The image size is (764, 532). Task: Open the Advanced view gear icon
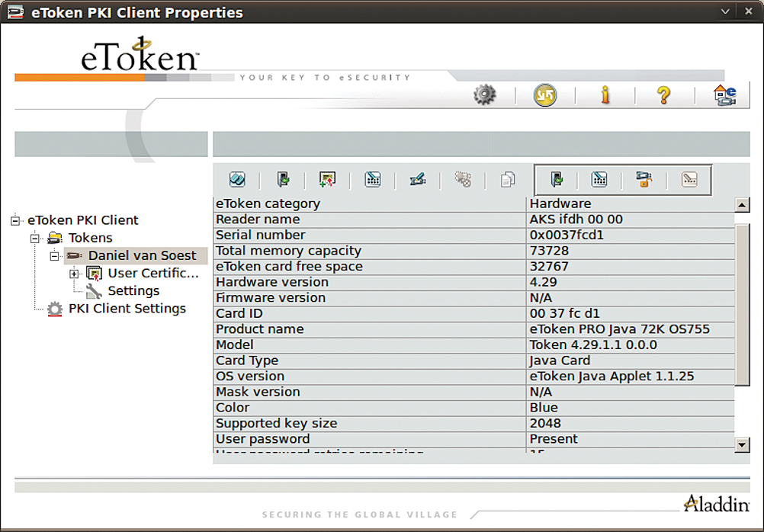tap(484, 95)
